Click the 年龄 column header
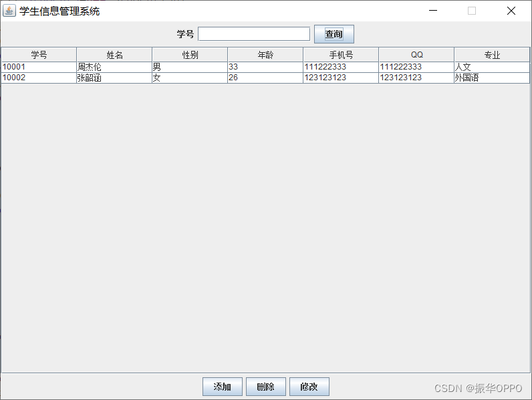Image resolution: width=532 pixels, height=400 pixels. click(x=265, y=55)
